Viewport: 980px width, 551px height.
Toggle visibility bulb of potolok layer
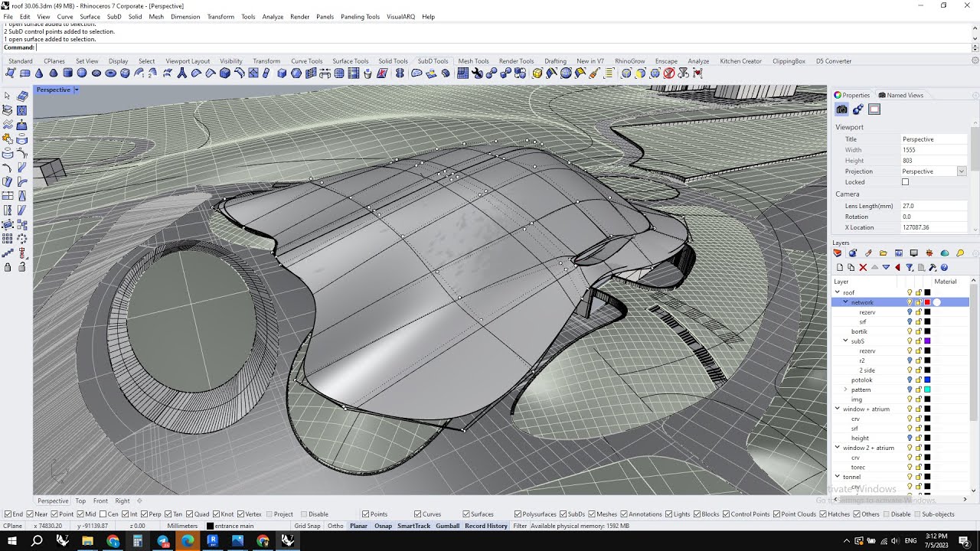910,380
